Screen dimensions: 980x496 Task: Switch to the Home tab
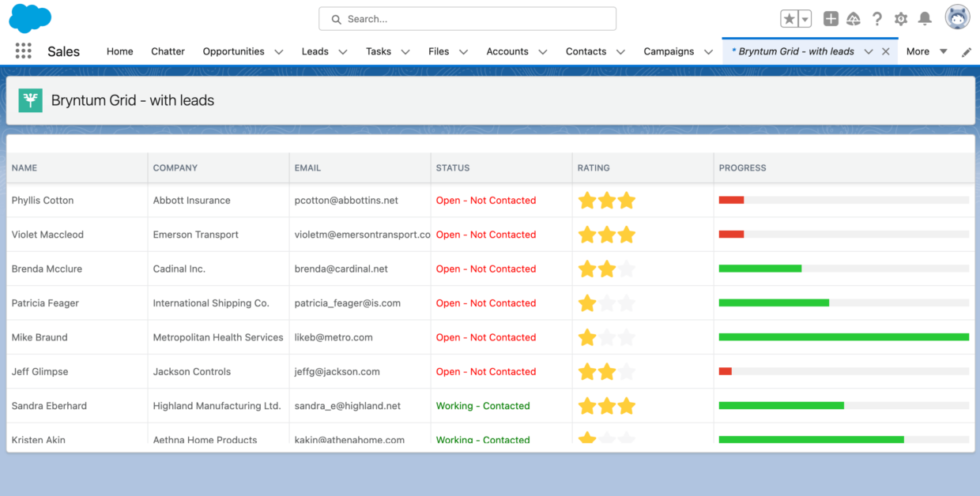(119, 51)
